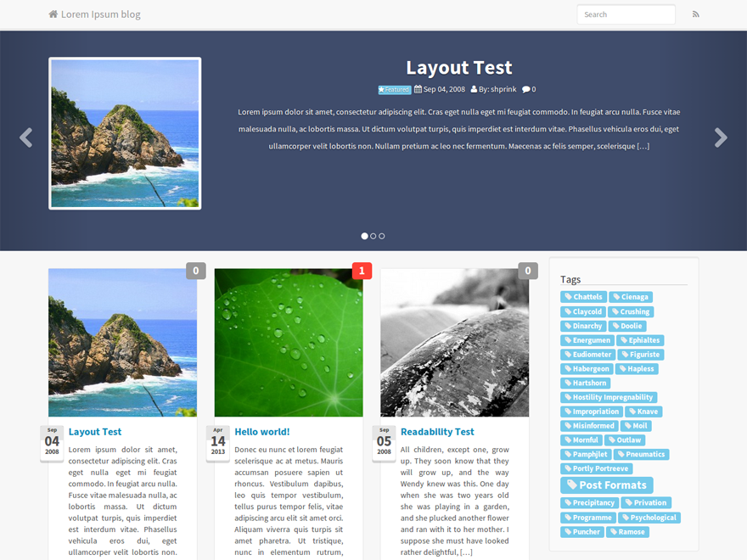Open the Hostility Impregnability tag

point(609,397)
